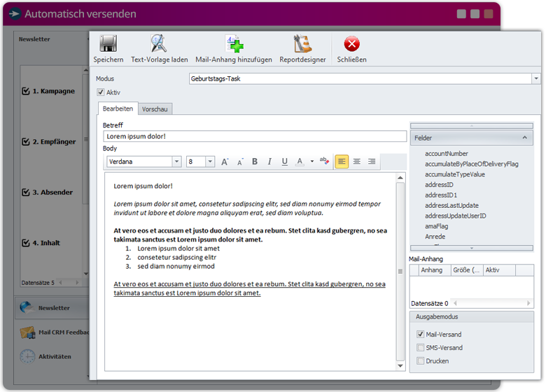
Task: Select the addressID1 field
Action: coord(441,195)
